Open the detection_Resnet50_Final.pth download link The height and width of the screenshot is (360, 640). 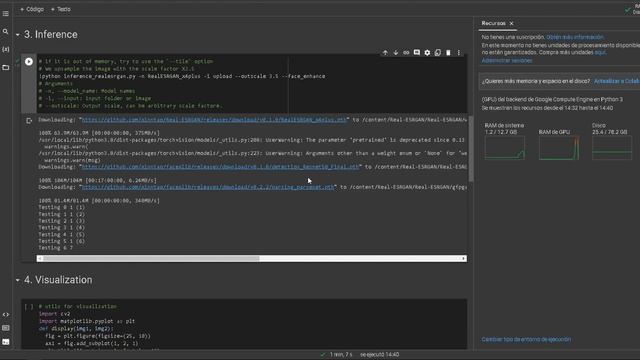coord(220,167)
